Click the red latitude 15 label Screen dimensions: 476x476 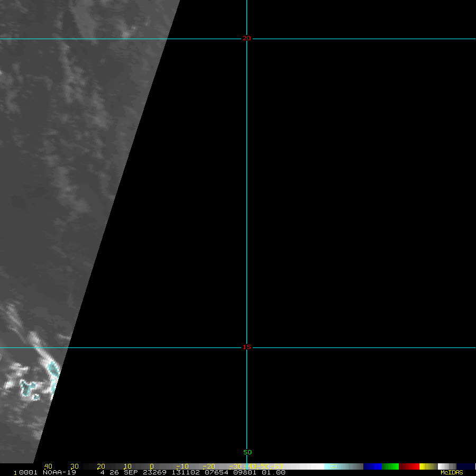[246, 347]
